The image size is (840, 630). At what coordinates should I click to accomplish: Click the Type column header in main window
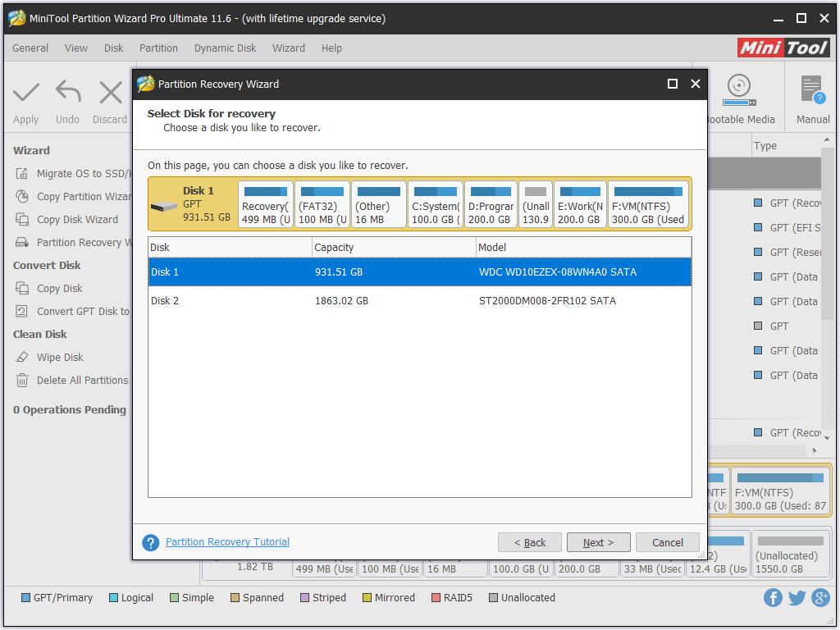pos(785,146)
